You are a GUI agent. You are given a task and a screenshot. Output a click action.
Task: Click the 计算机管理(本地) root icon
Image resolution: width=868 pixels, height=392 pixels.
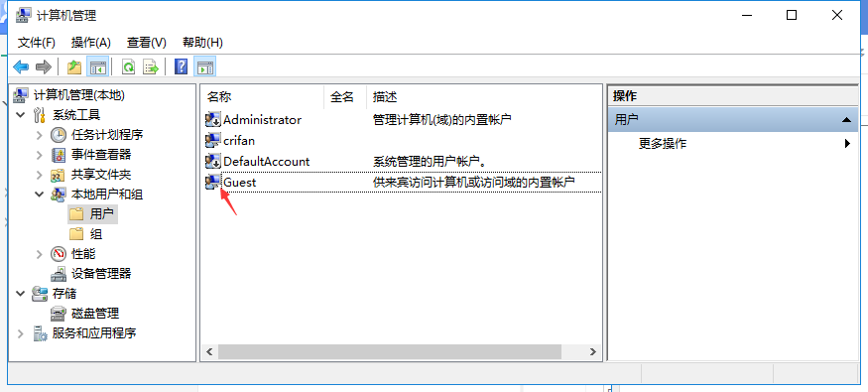tap(21, 95)
